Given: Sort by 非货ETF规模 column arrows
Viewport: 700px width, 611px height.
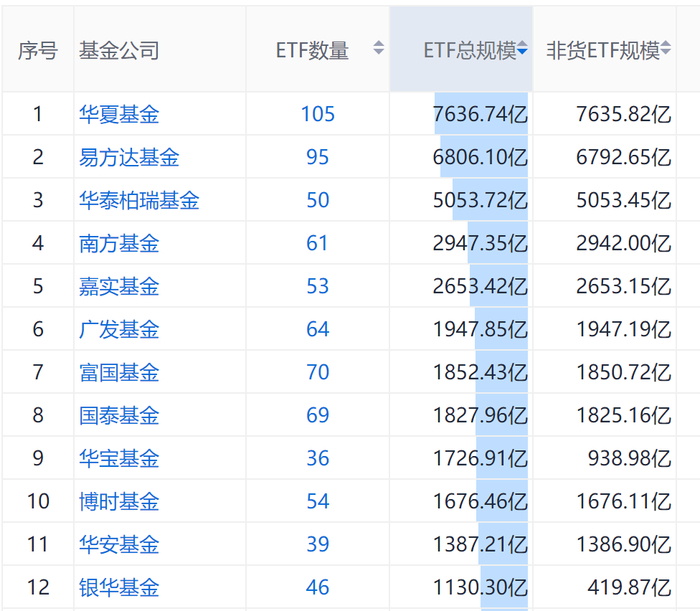Looking at the screenshot, I should [666, 48].
